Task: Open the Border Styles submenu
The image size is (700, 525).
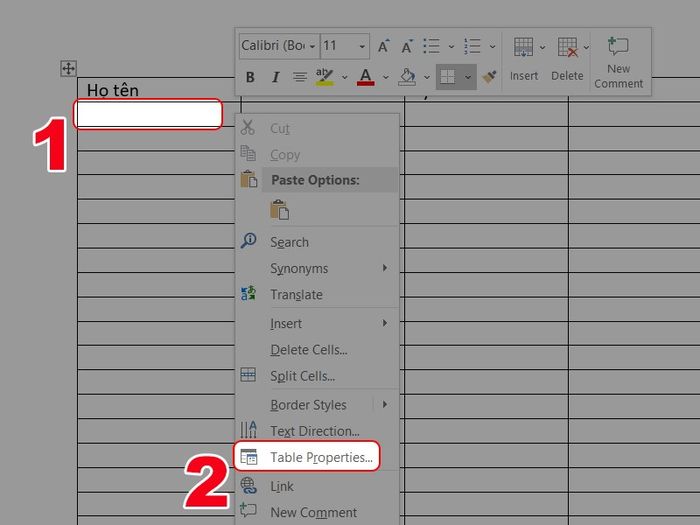Action: 317,405
